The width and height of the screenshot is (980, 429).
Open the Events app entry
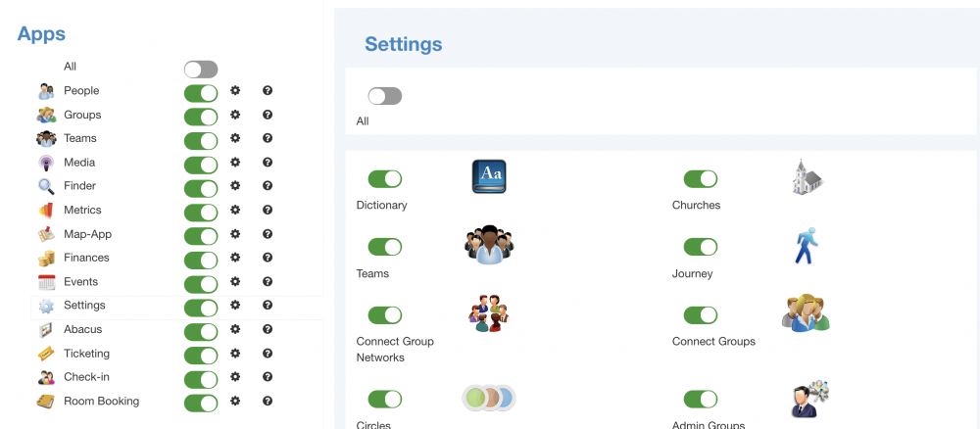click(x=80, y=282)
